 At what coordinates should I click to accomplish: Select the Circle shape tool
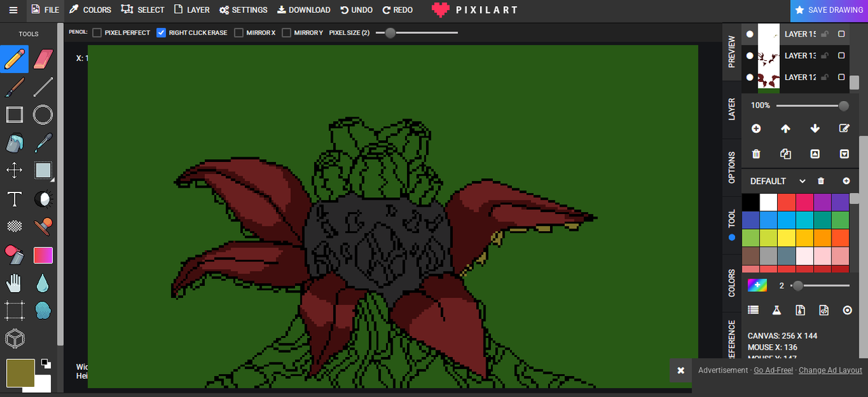click(43, 115)
